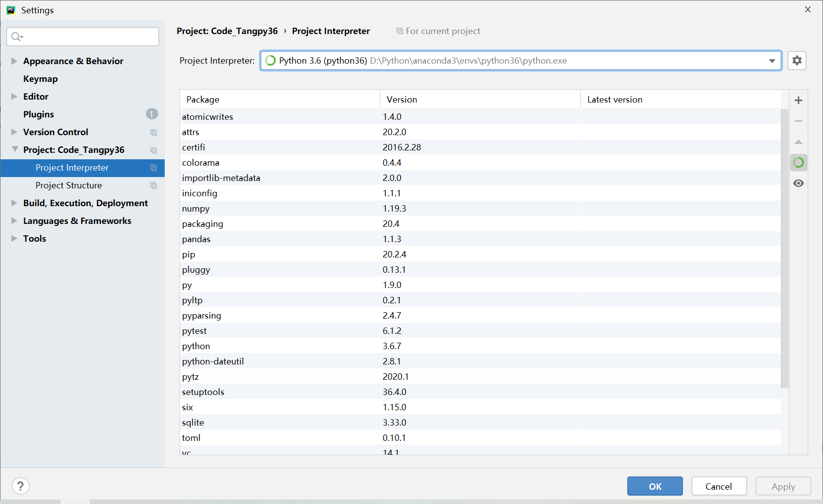The height and width of the screenshot is (504, 823).
Task: Click the minus icon to uninstall package
Action: (x=798, y=121)
